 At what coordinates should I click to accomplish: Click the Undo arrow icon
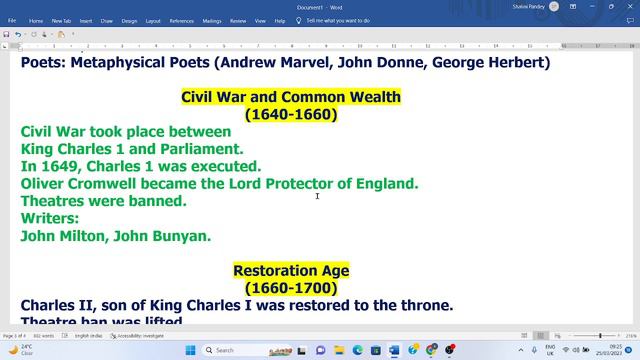click(x=18, y=35)
